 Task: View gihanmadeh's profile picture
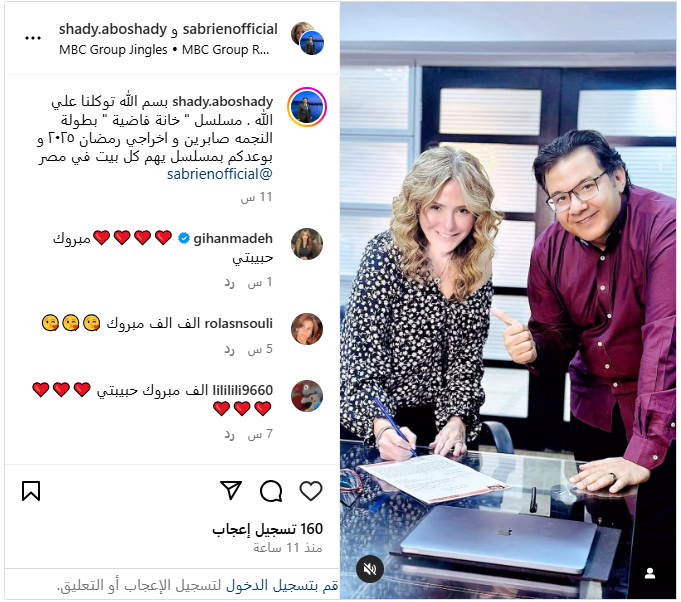(x=307, y=244)
